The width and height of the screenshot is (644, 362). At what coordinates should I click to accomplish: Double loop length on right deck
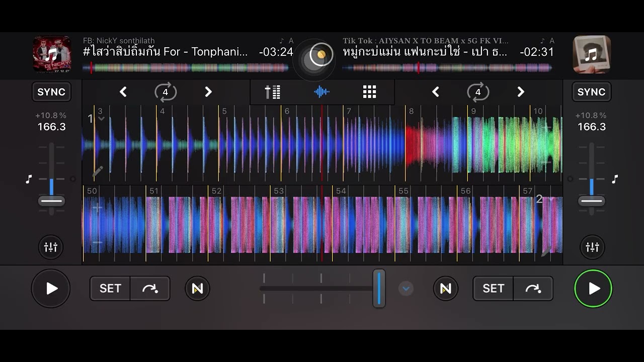(x=521, y=92)
